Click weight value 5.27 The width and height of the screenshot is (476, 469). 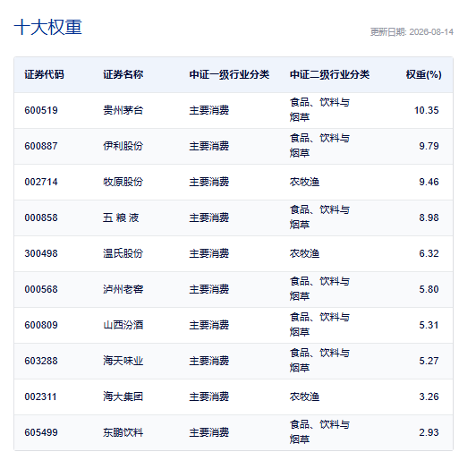coord(429,362)
